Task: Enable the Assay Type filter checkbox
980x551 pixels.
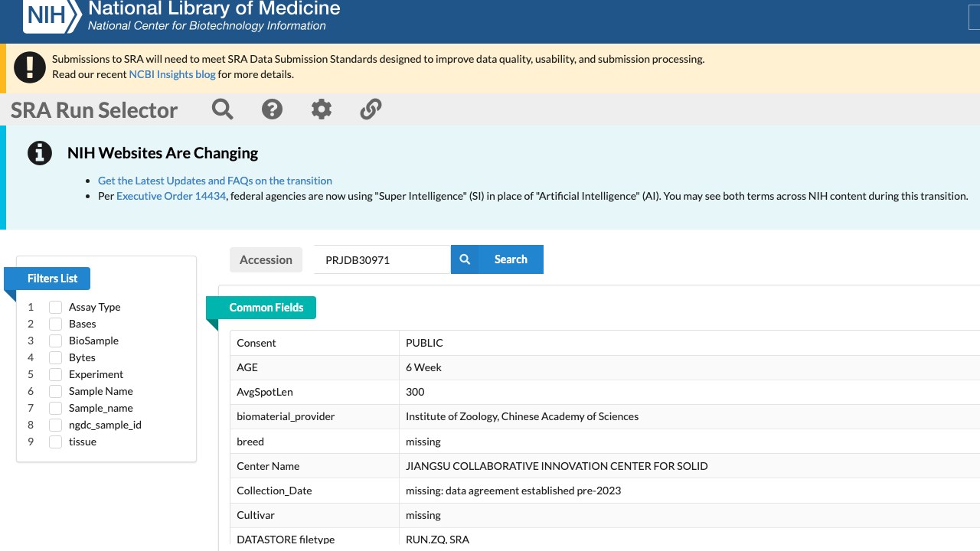Action: 55,307
